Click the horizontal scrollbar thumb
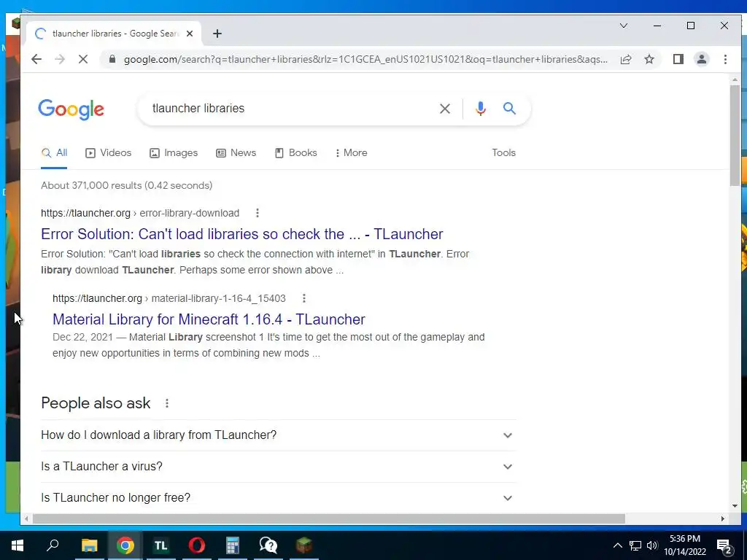747x560 pixels. pyautogui.click(x=329, y=518)
